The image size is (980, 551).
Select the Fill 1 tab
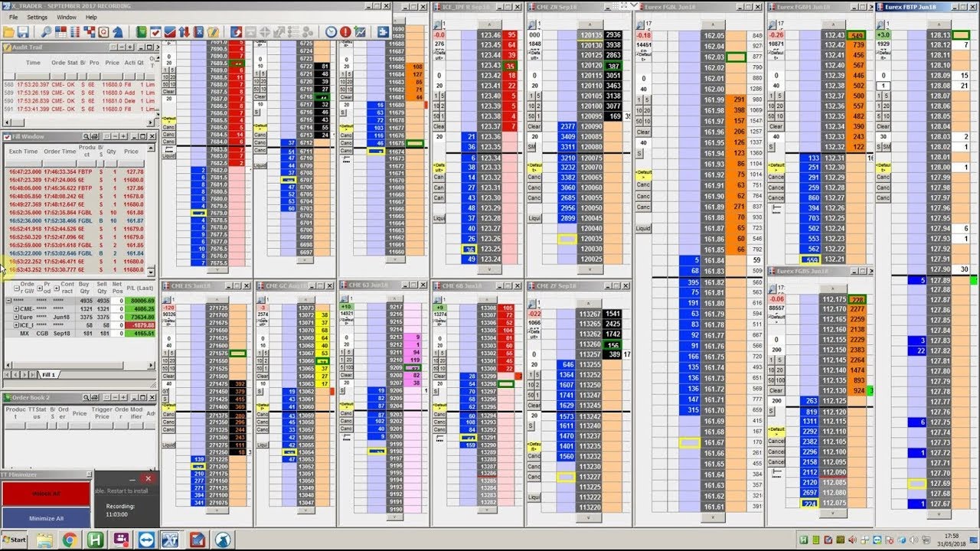click(x=49, y=375)
